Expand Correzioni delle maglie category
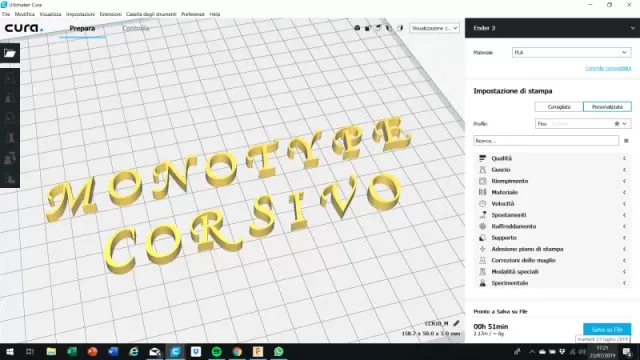 coord(552,260)
